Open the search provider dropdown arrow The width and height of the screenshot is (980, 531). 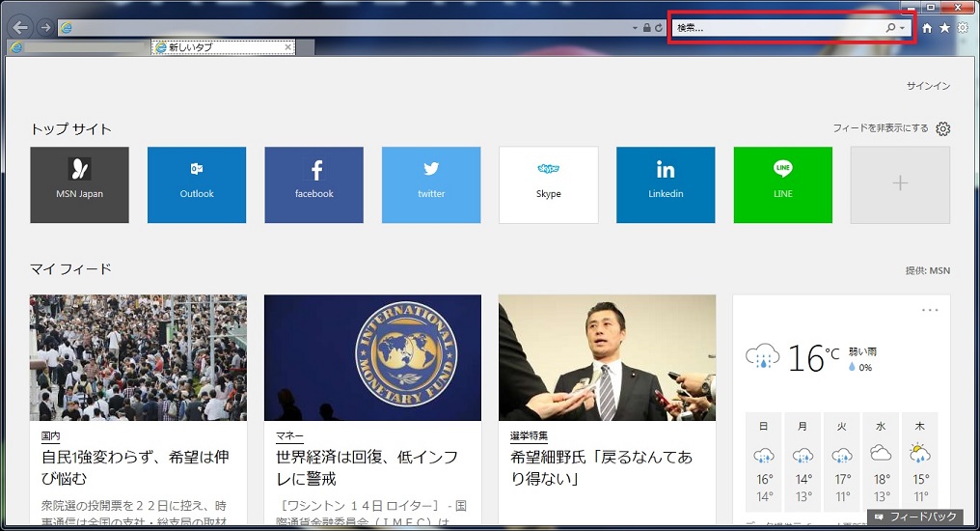(902, 28)
